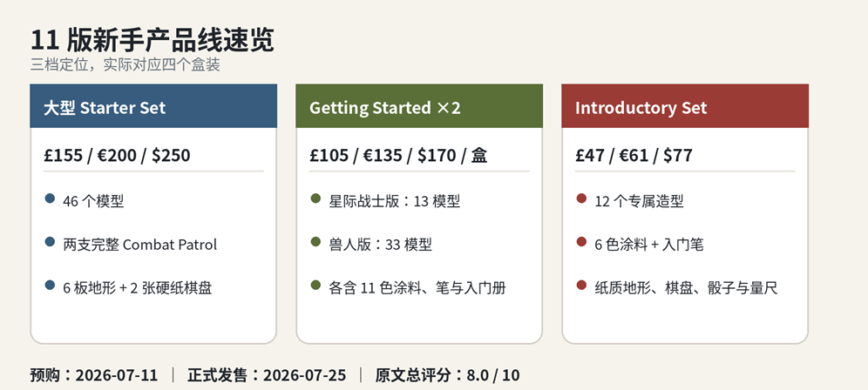Click the blue bullet next to Combat Patrol line

click(50, 242)
